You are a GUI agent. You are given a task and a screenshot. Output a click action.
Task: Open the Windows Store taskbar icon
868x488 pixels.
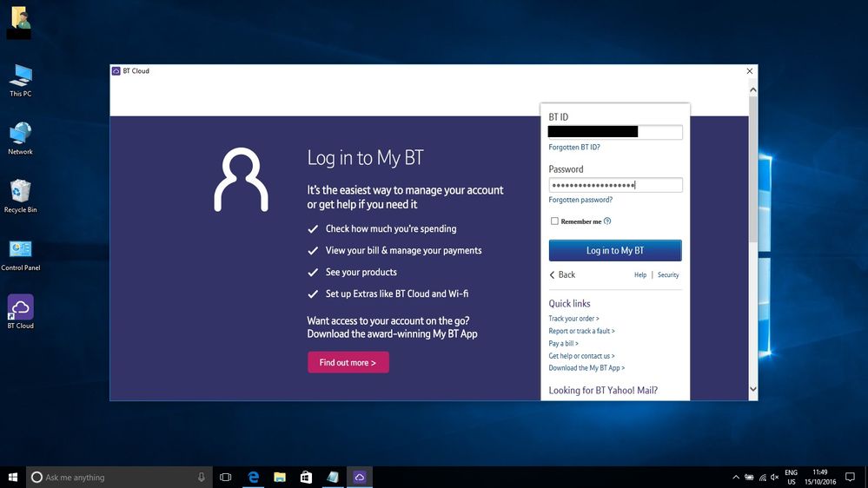pyautogui.click(x=306, y=477)
